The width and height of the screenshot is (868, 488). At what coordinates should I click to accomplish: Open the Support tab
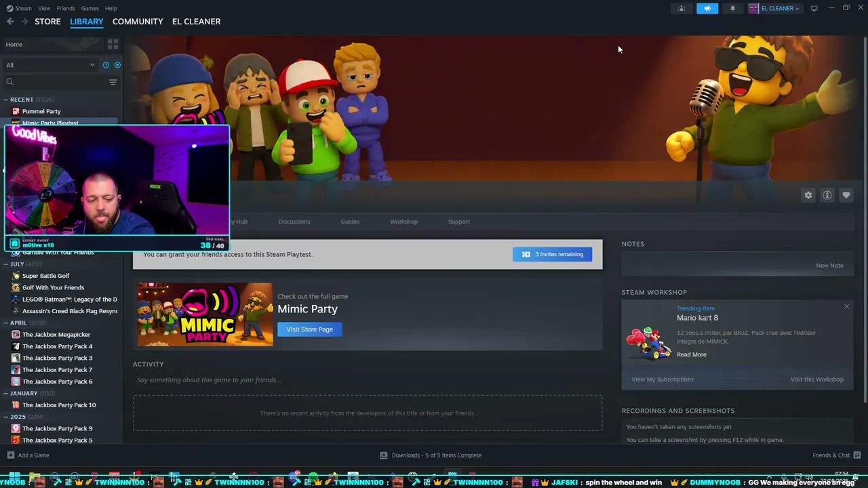(x=459, y=222)
